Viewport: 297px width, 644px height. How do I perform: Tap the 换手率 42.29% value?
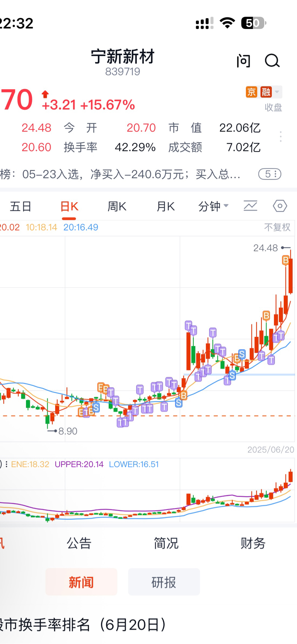tap(135, 147)
